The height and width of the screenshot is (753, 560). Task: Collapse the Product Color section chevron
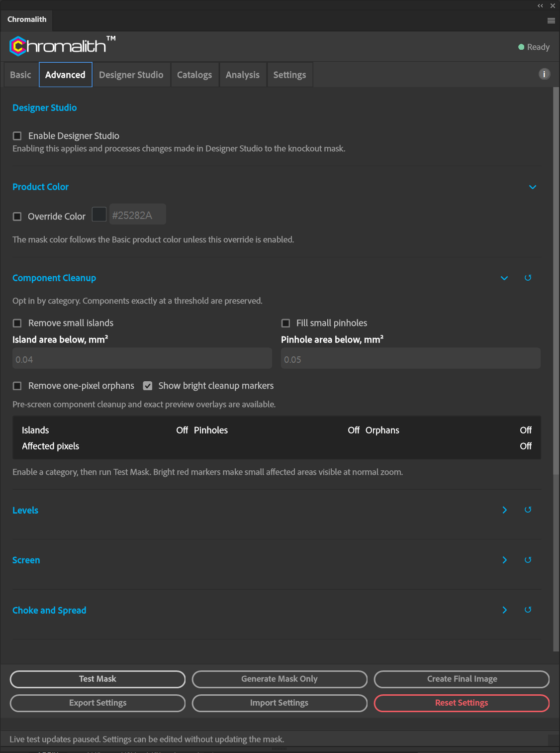[533, 187]
